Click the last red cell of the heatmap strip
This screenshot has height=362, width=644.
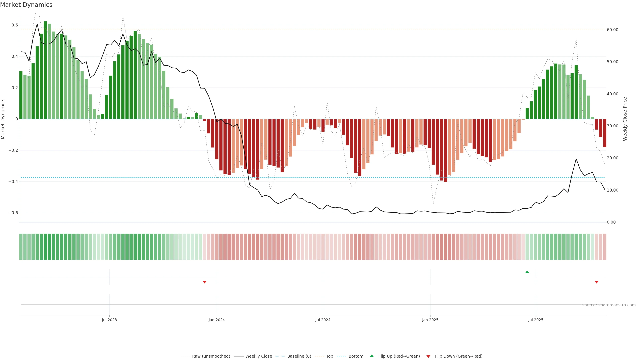pyautogui.click(x=604, y=247)
